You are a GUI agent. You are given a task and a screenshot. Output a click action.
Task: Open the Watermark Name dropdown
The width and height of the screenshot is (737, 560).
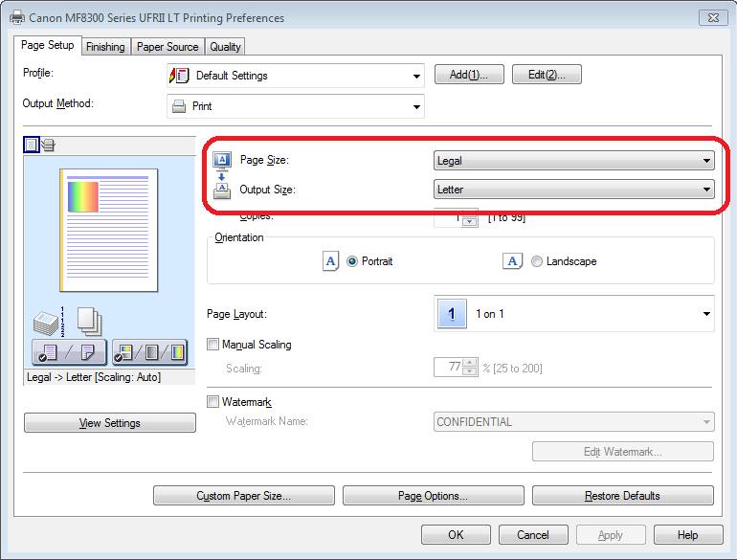[x=574, y=422]
